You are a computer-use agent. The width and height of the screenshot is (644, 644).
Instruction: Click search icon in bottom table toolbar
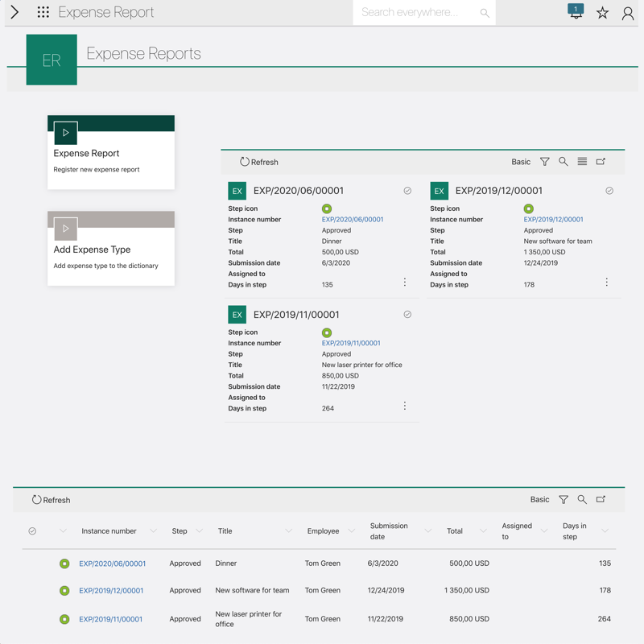[x=582, y=500]
